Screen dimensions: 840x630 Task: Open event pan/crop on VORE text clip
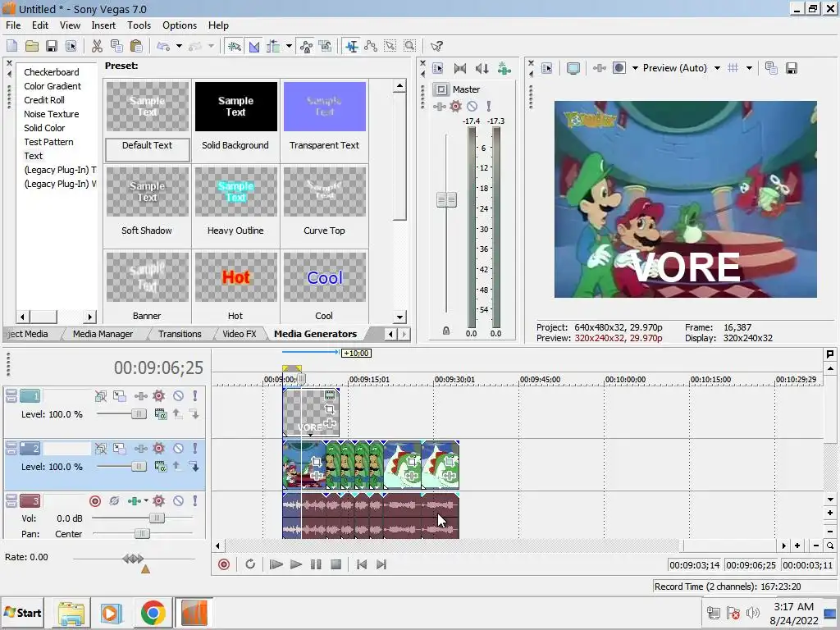pyautogui.click(x=330, y=409)
